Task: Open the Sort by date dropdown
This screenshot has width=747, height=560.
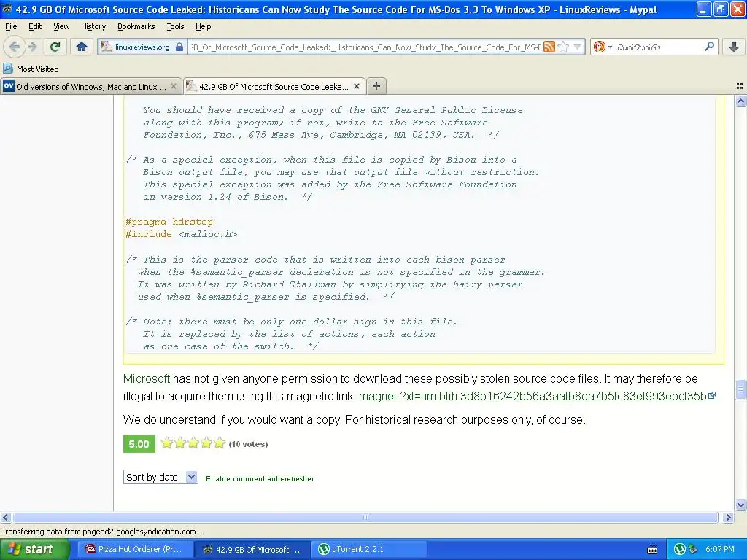Action: (160, 477)
